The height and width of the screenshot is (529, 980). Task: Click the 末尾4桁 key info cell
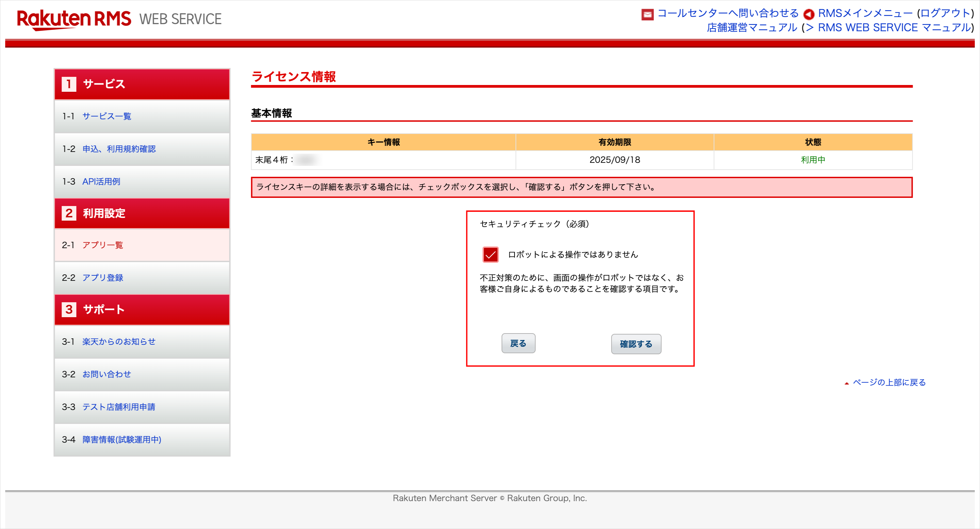pos(383,160)
